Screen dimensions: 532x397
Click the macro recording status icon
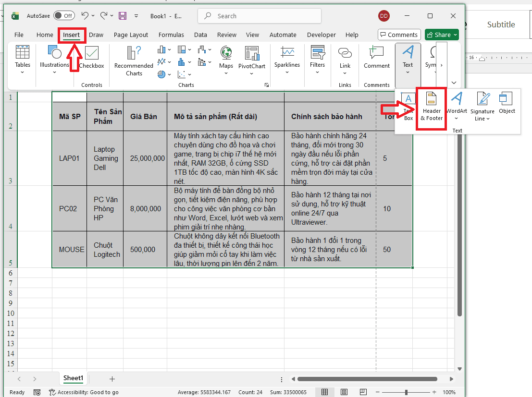point(37,392)
